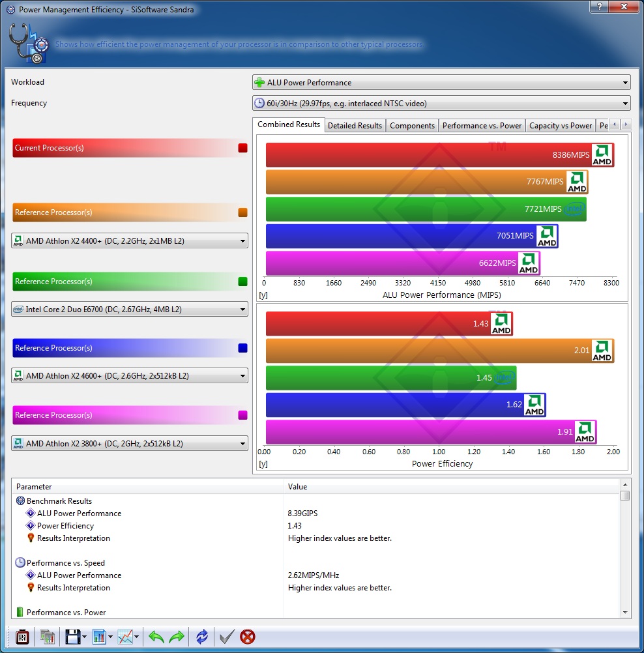Click the green Reference Processor color swatch
This screenshot has height=653, width=644.
pos(243,282)
